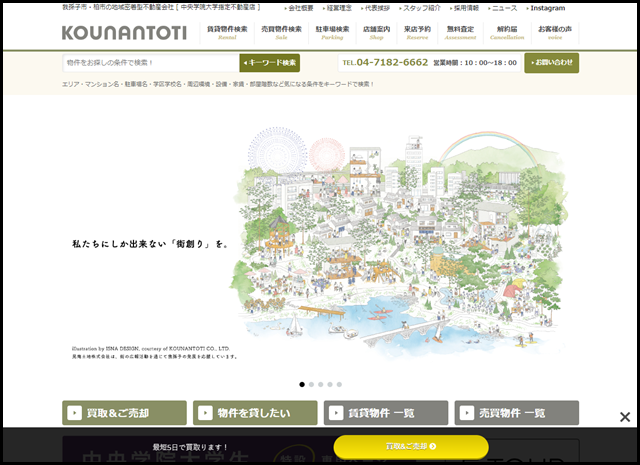Image resolution: width=640 pixels, height=465 pixels.
Task: Open 賃貸物件検索 Rental menu
Action: click(227, 33)
